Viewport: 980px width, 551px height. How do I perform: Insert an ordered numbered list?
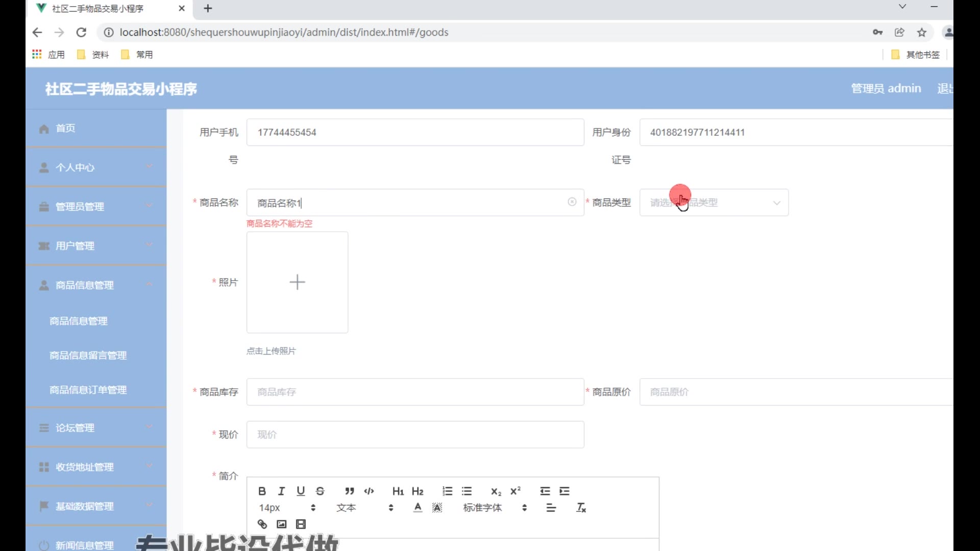coord(447,491)
